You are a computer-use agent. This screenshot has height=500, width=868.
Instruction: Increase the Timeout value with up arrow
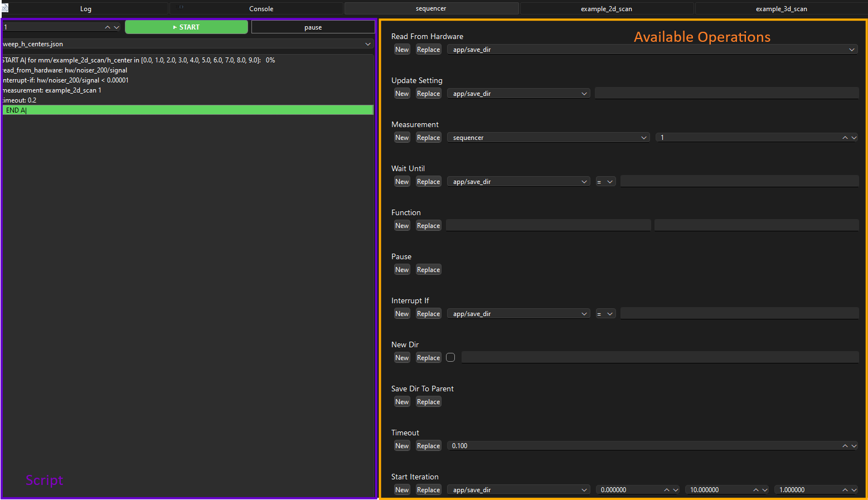845,446
